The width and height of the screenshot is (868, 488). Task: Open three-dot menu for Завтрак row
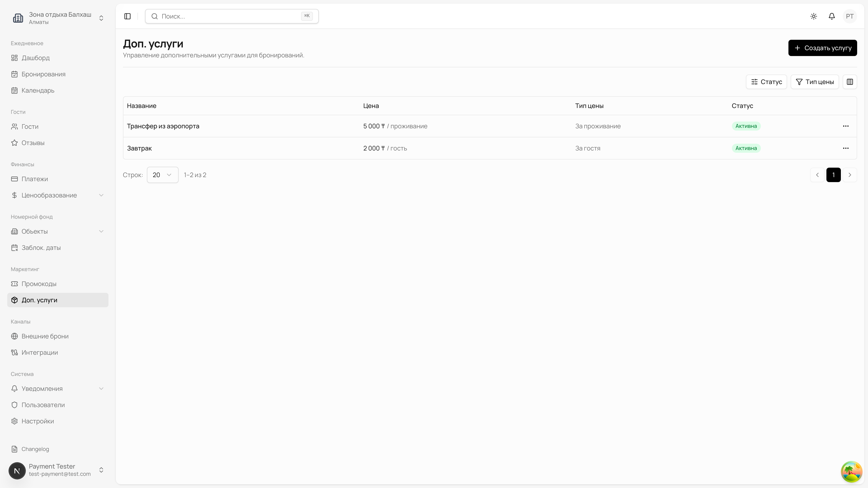[x=845, y=148]
